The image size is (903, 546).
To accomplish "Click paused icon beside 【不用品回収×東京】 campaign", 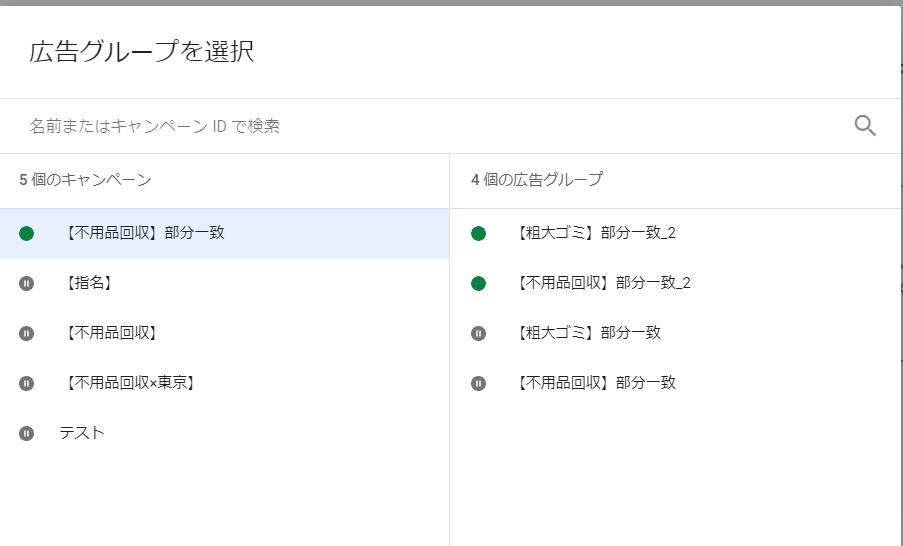I will pyautogui.click(x=26, y=384).
